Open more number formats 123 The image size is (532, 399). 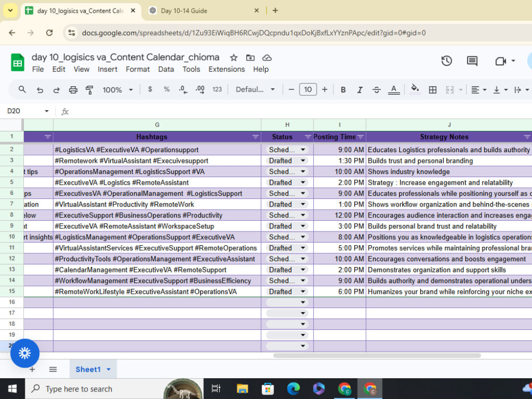click(217, 89)
